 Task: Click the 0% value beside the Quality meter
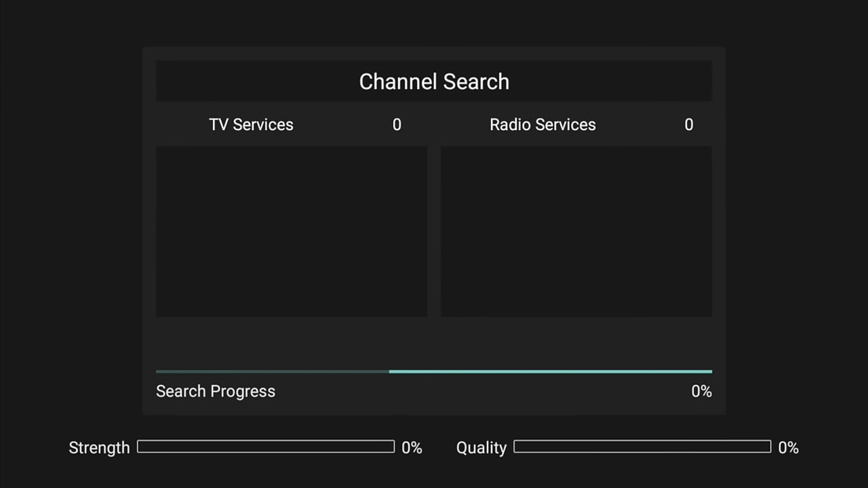(788, 447)
